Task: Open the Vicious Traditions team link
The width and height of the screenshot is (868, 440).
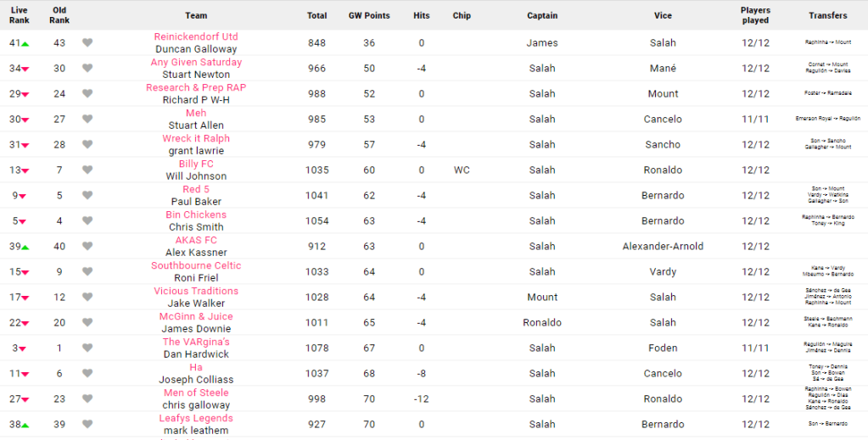Action: coord(196,291)
